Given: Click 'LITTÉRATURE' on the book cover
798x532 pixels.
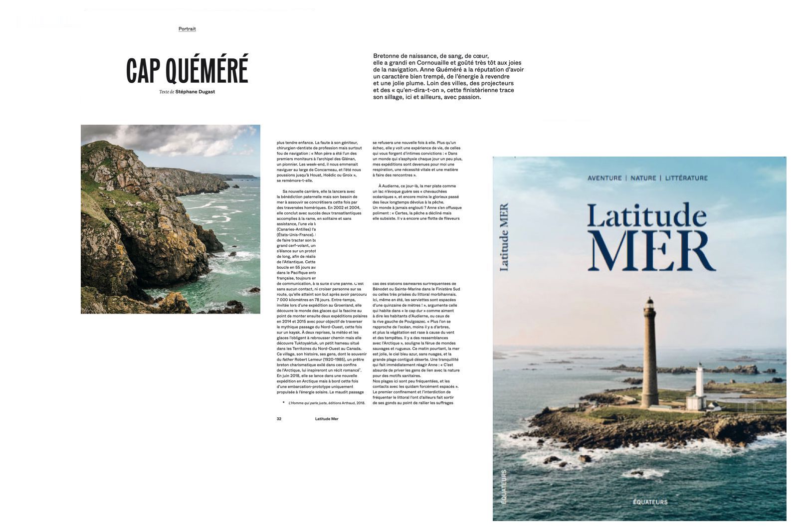Looking at the screenshot, I should pyautogui.click(x=686, y=178).
